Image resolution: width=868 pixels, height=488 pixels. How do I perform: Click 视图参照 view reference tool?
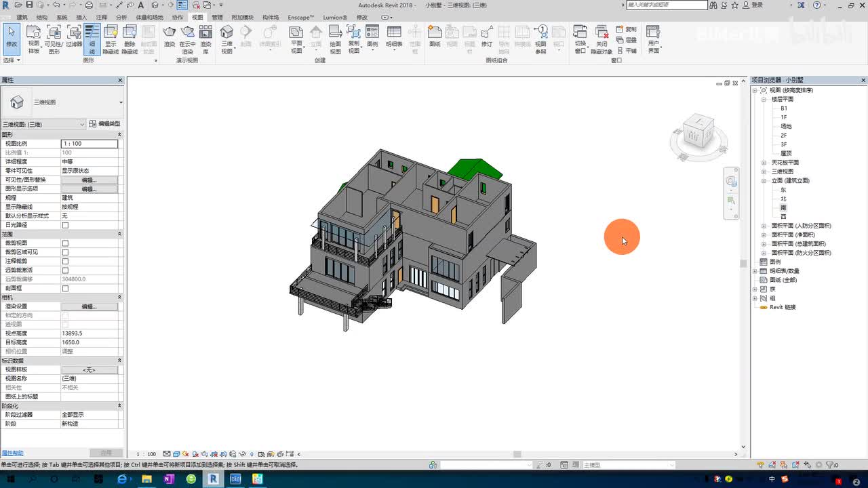pyautogui.click(x=540, y=39)
